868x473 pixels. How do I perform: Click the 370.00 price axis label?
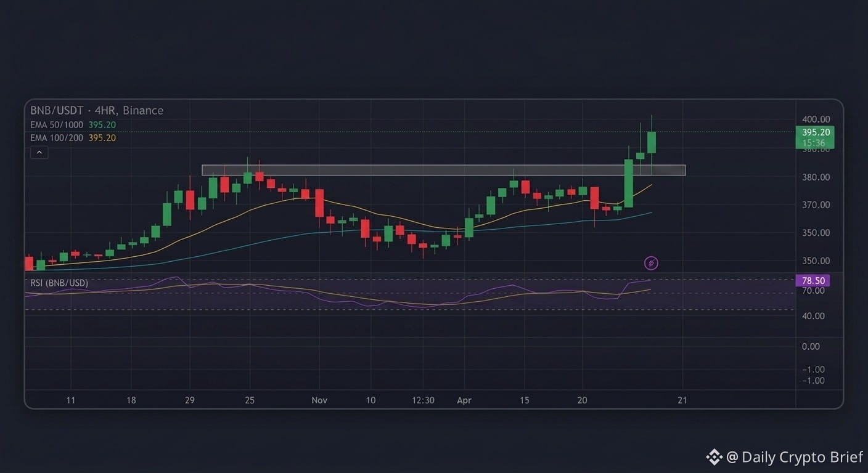point(816,205)
